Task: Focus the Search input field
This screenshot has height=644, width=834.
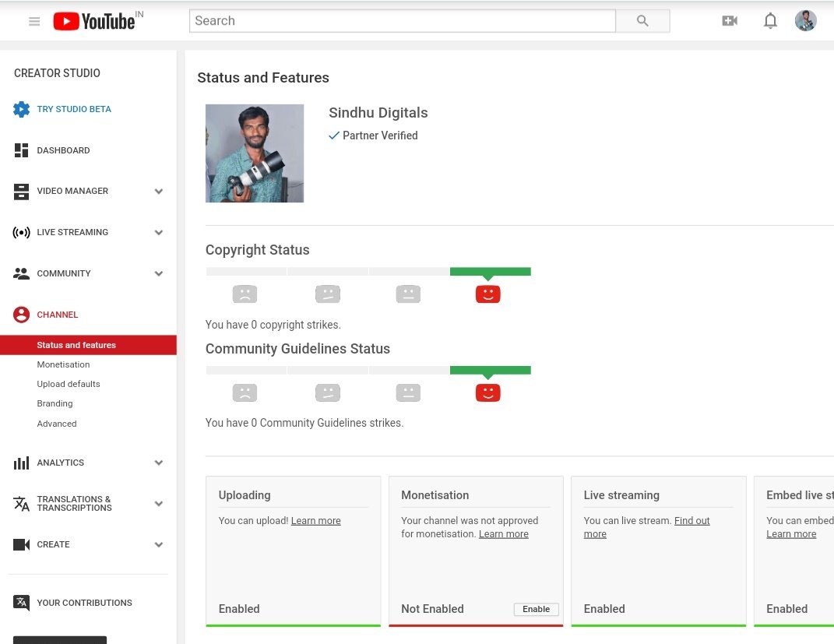Action: pos(403,21)
